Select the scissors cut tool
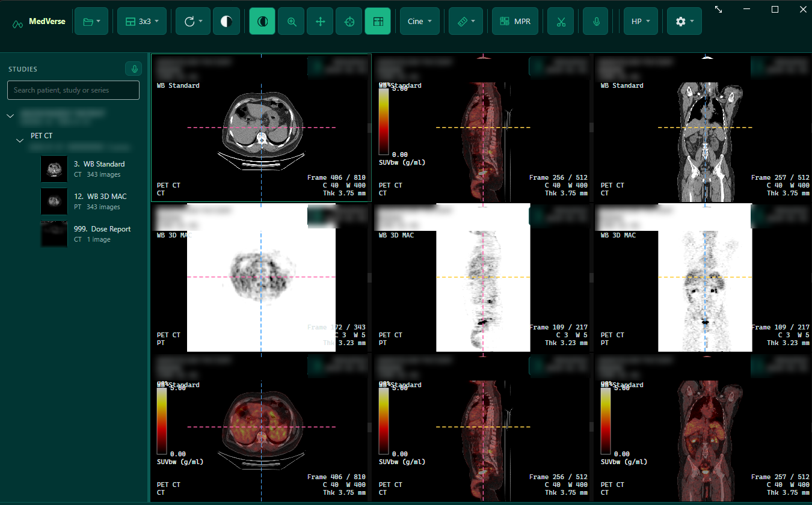 (561, 22)
